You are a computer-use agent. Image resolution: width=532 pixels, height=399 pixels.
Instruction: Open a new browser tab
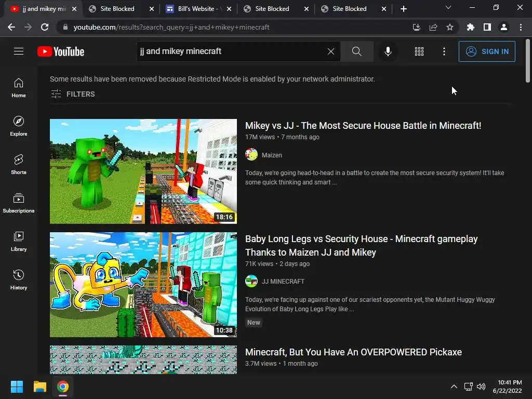coord(403,9)
